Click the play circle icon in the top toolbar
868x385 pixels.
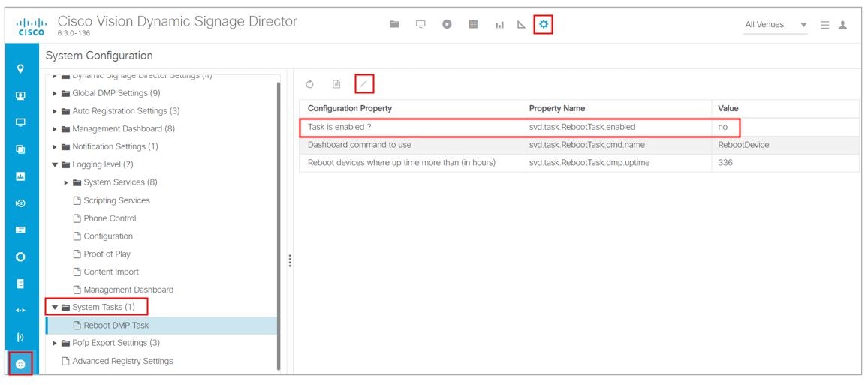[x=448, y=24]
